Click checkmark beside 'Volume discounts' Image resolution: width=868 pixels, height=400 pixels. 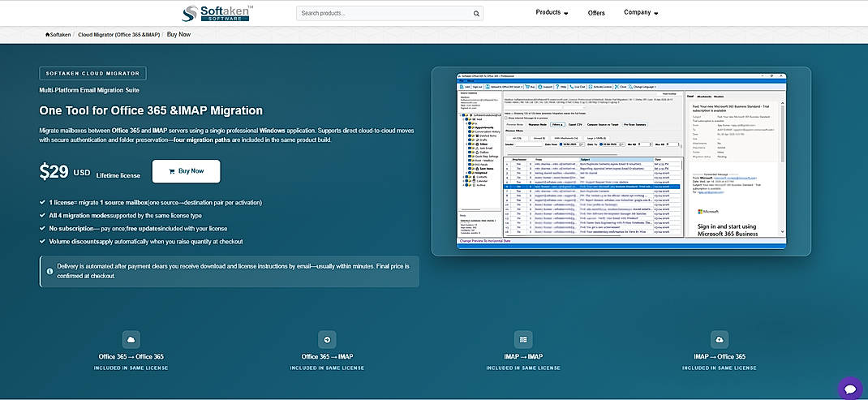tap(43, 242)
